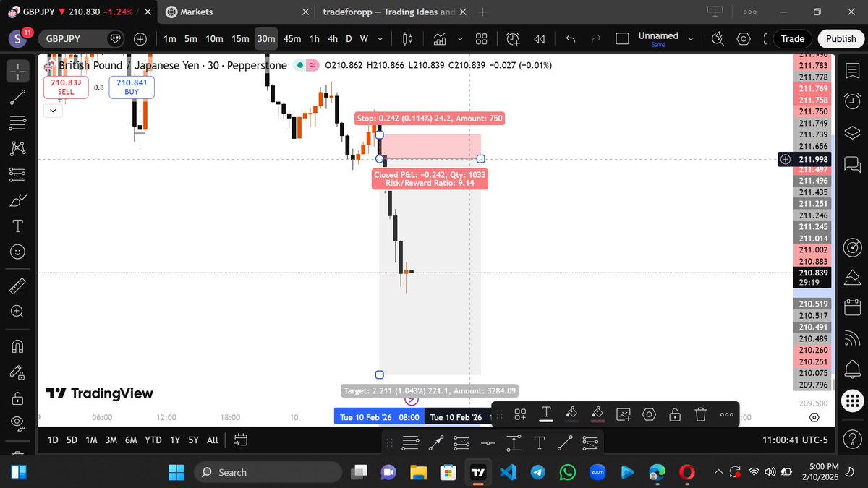Open the go to date calendar icon
The image size is (868, 488).
241,440
